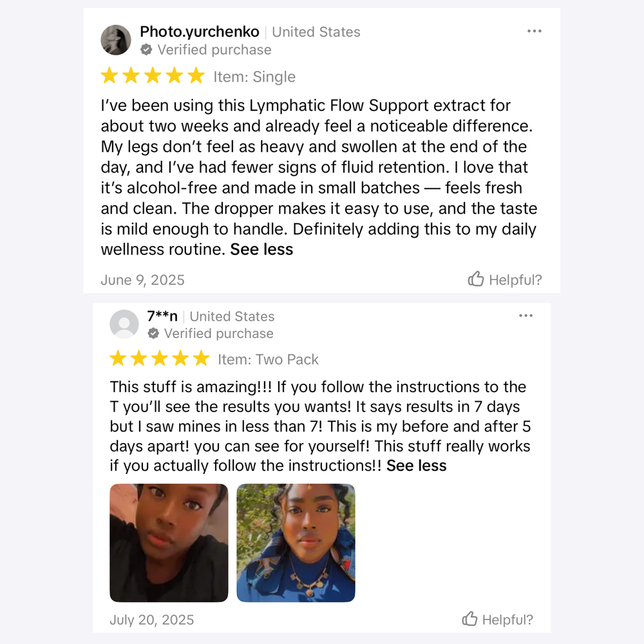The image size is (644, 644).
Task: Open the default avatar of user 7**n
Action: pos(124,324)
